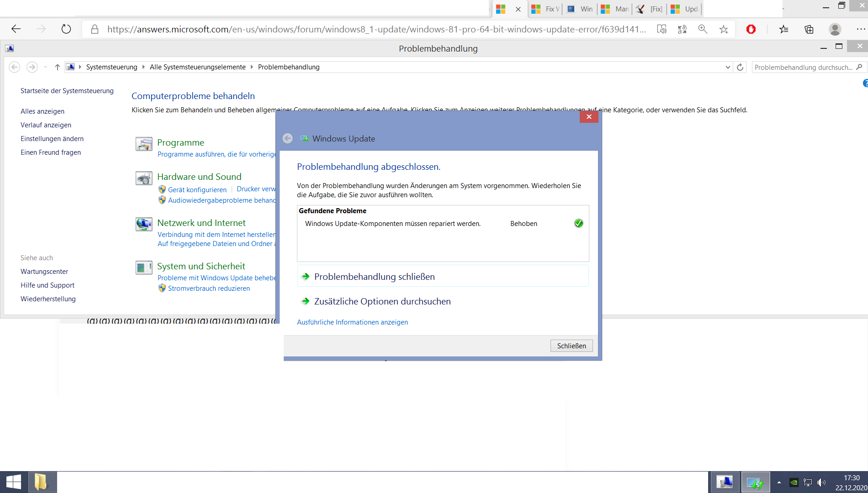The height and width of the screenshot is (493, 868).
Task: Click the dialog's greyed back arrow
Action: tap(287, 138)
